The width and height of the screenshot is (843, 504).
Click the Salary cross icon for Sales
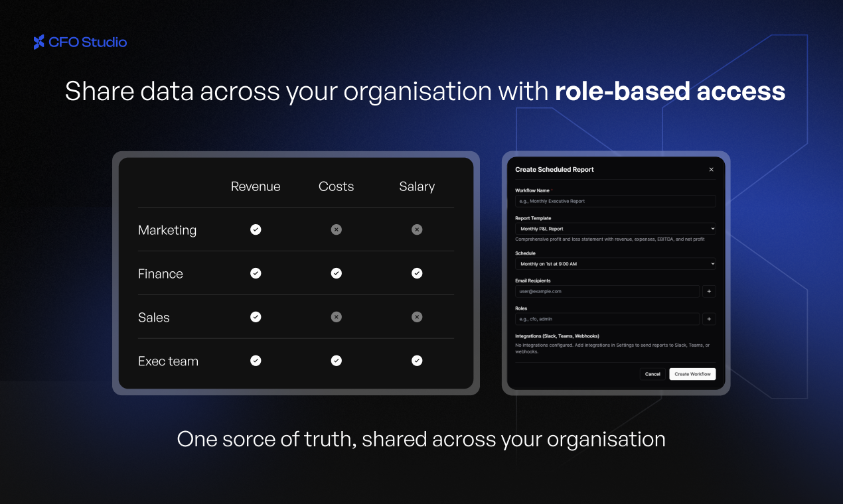pyautogui.click(x=417, y=316)
